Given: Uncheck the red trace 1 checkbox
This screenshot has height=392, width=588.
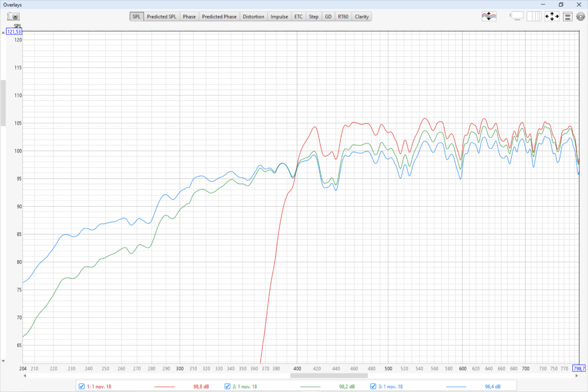Looking at the screenshot, I should pos(82,386).
